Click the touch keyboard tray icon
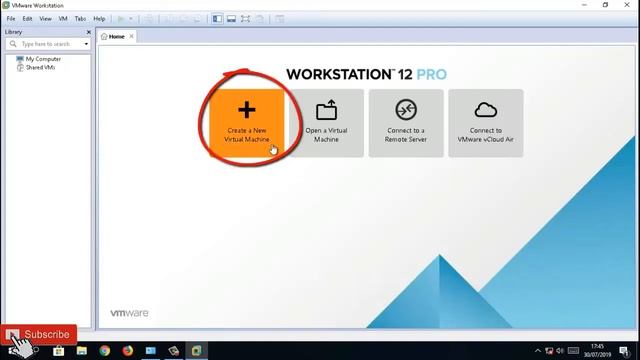 (x=573, y=351)
